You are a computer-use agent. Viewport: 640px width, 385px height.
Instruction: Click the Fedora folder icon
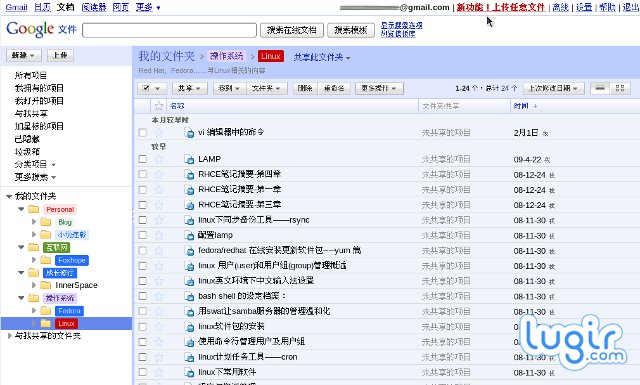46,311
